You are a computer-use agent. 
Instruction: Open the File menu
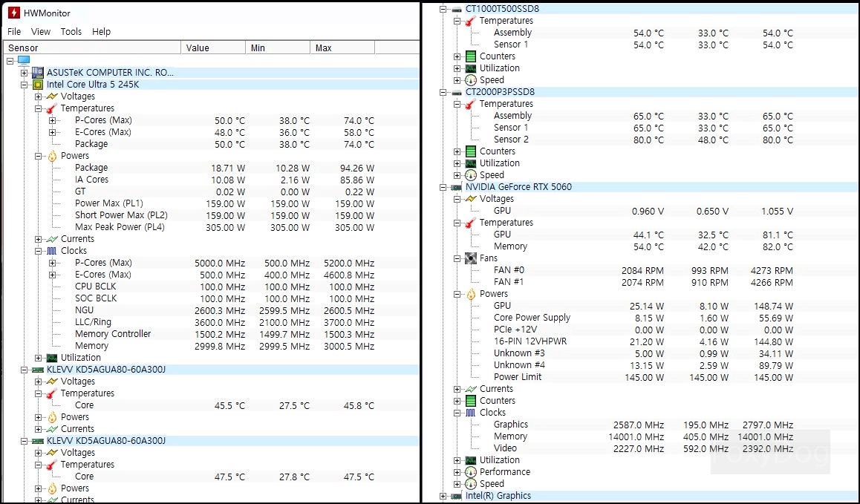point(14,32)
